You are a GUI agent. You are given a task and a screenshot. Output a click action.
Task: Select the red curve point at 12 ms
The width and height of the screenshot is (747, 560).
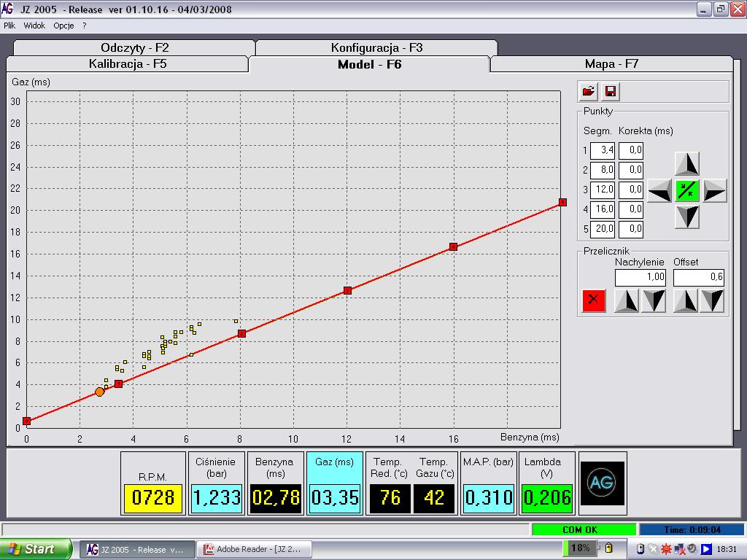[348, 290]
